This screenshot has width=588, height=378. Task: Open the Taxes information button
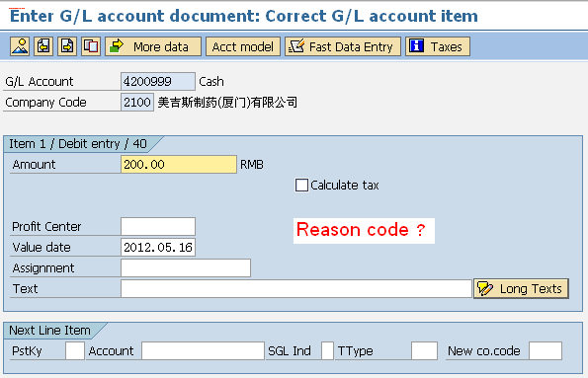coord(438,46)
